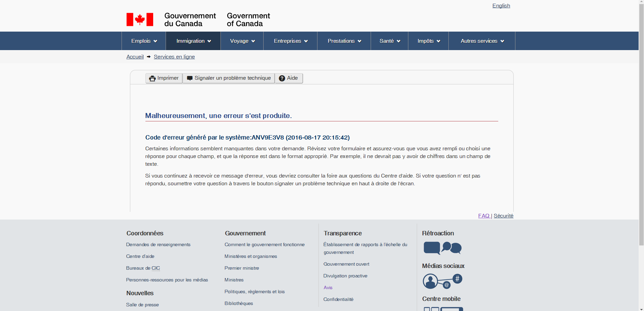Click the question mark Aide icon
This screenshot has width=644, height=311.
[282, 78]
